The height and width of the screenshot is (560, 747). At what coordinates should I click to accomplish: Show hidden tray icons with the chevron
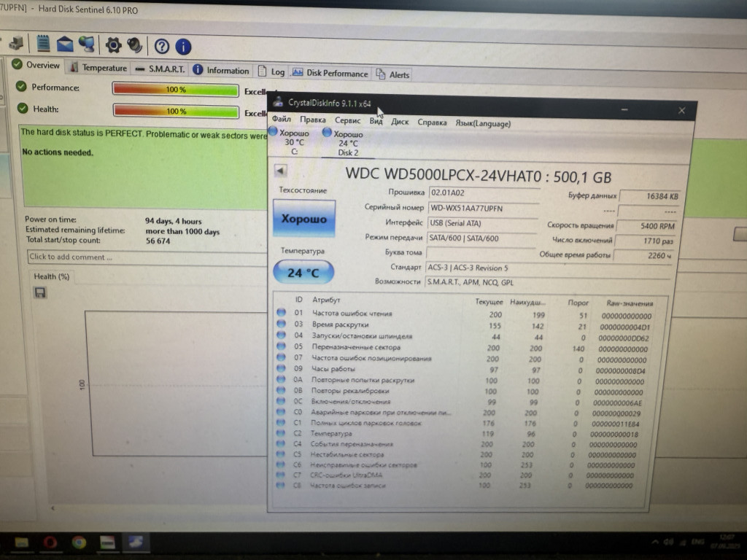656,542
